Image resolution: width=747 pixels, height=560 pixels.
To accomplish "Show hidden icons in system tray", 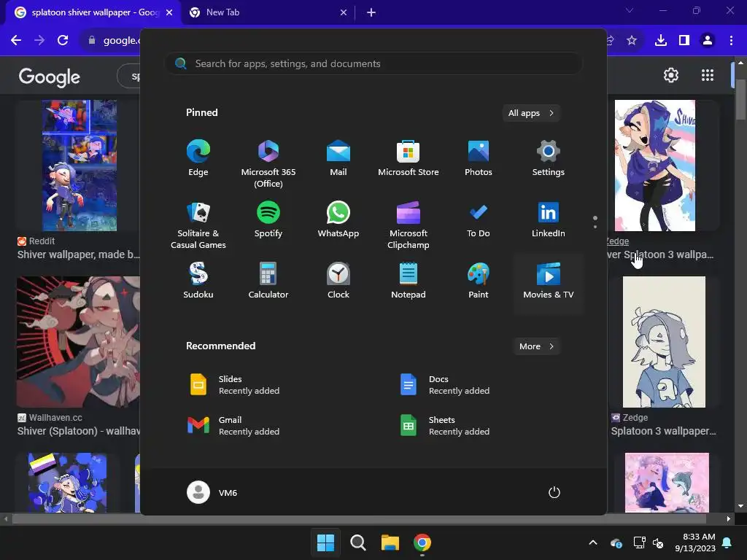I will tap(593, 542).
